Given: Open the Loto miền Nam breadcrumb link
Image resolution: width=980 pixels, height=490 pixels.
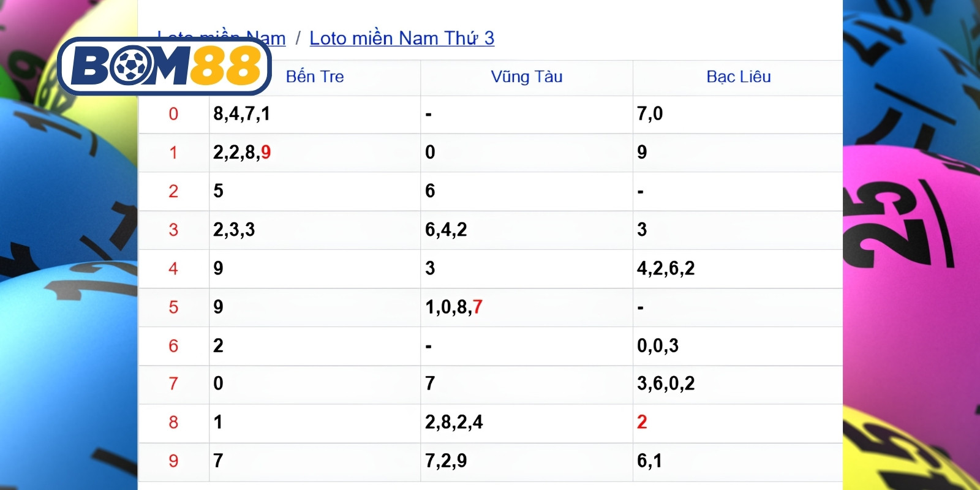Looking at the screenshot, I should 221,38.
